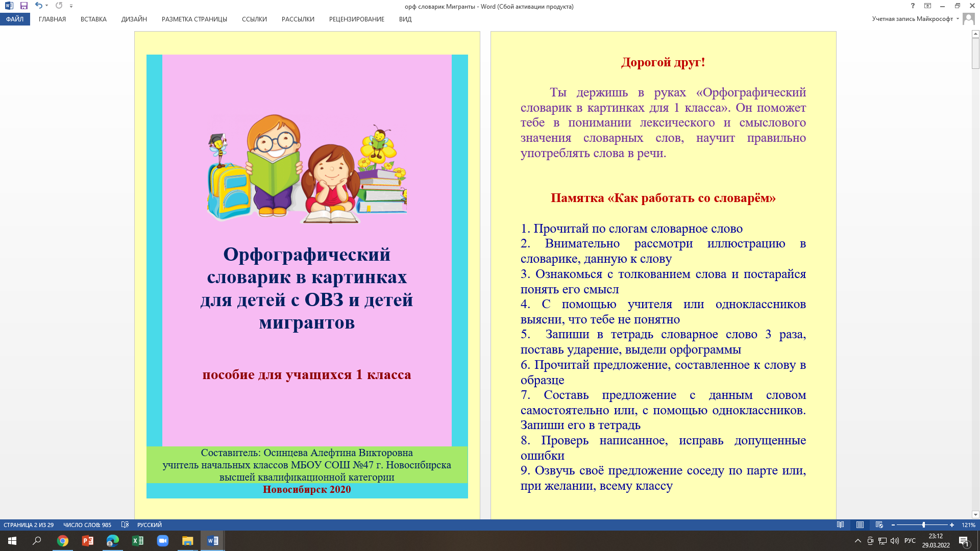Click zoom in plus button
This screenshot has width=980, height=551.
point(952,525)
